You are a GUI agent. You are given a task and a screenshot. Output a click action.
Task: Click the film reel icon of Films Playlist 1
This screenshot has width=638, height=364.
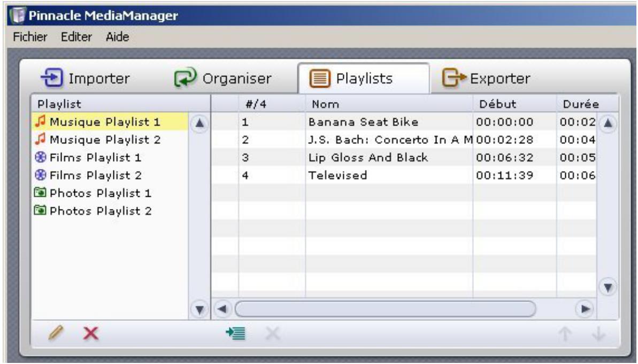(x=40, y=157)
